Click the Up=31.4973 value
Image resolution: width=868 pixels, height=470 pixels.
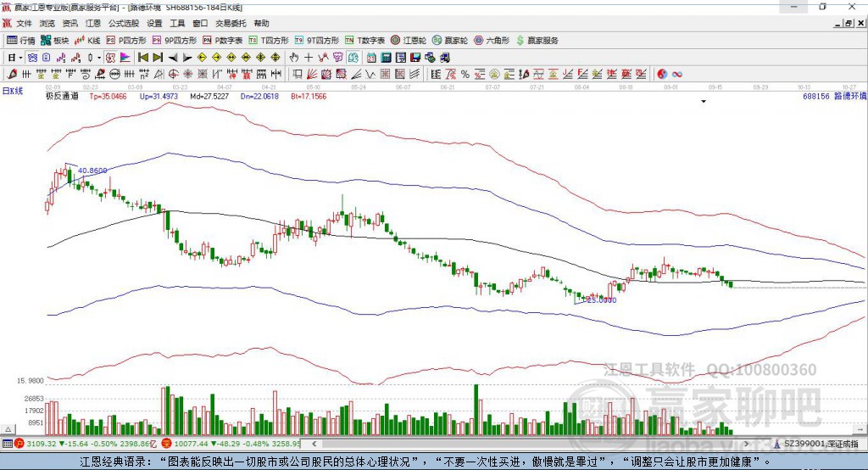click(x=159, y=96)
